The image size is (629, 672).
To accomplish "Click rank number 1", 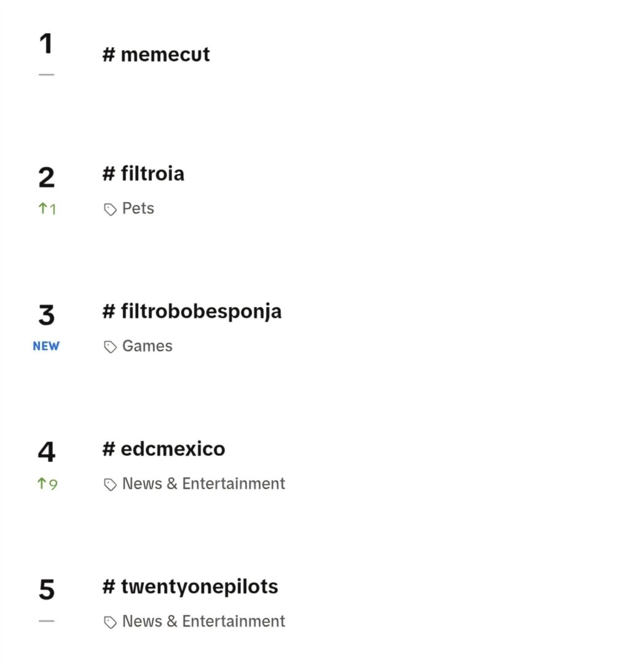I will point(46,43).
